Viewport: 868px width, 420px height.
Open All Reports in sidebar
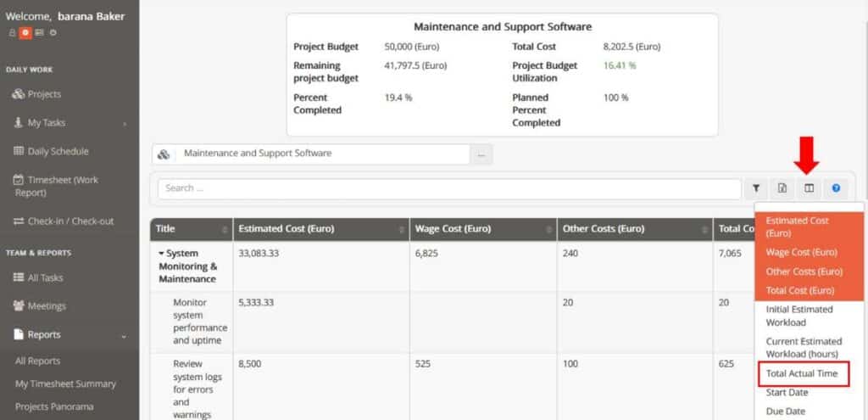(x=37, y=361)
